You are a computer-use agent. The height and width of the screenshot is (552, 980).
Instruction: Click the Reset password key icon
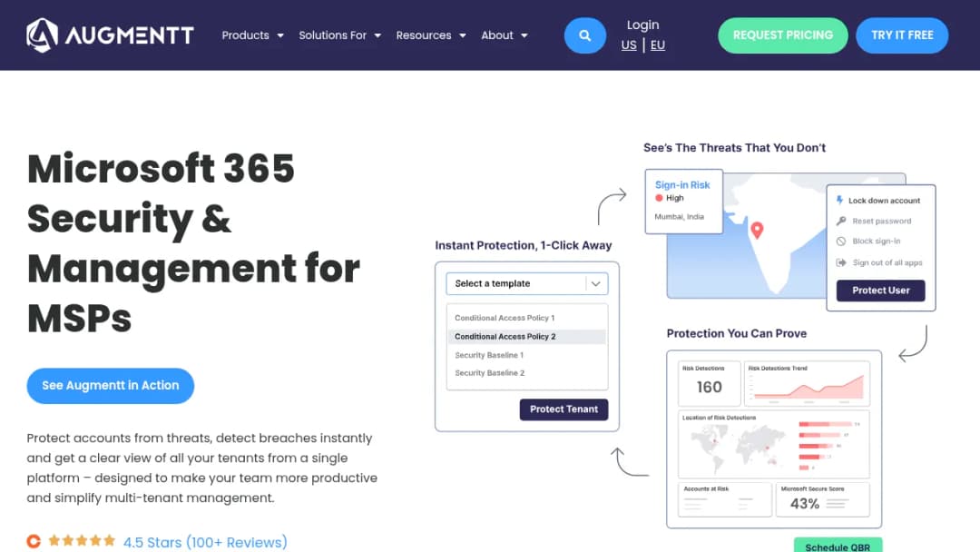point(841,221)
